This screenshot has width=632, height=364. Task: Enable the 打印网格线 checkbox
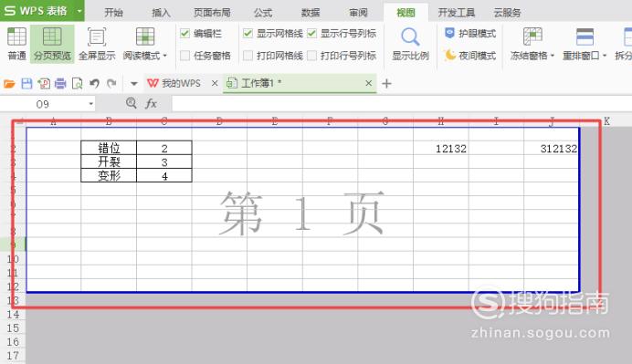pos(248,55)
